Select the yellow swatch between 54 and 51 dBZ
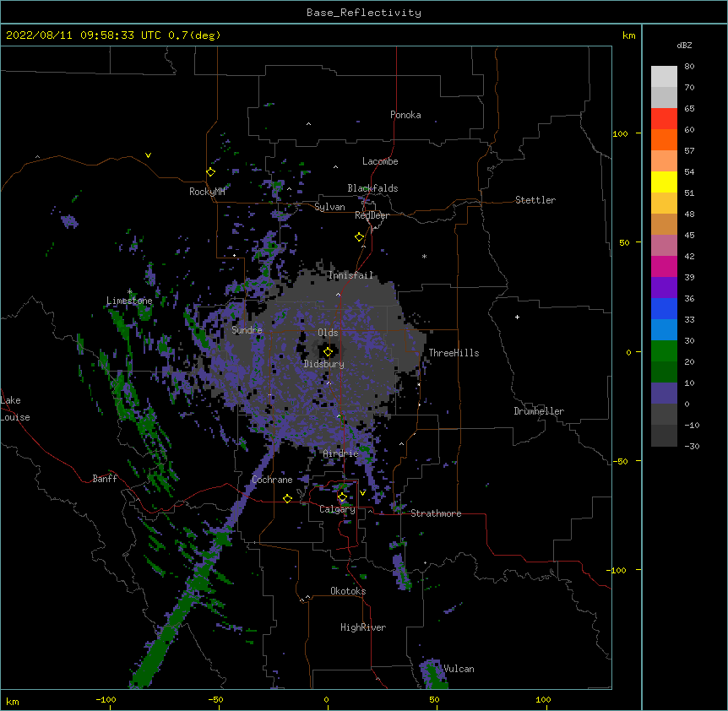The height and width of the screenshot is (711, 728). tap(664, 182)
